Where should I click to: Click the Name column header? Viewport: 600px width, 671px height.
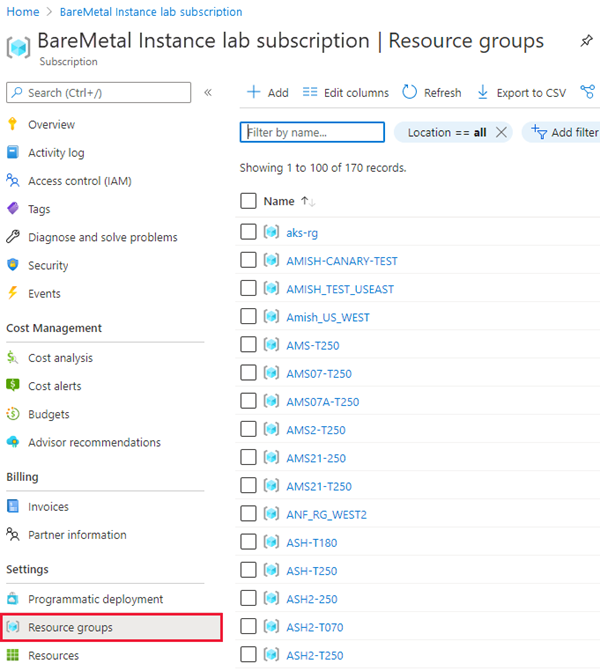coord(279,201)
